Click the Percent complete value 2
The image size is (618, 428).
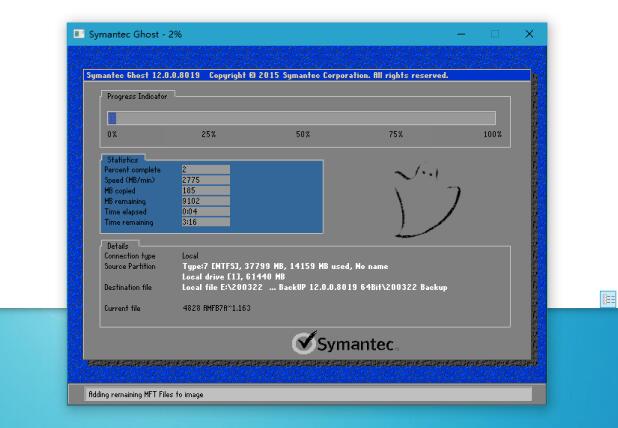pos(205,169)
